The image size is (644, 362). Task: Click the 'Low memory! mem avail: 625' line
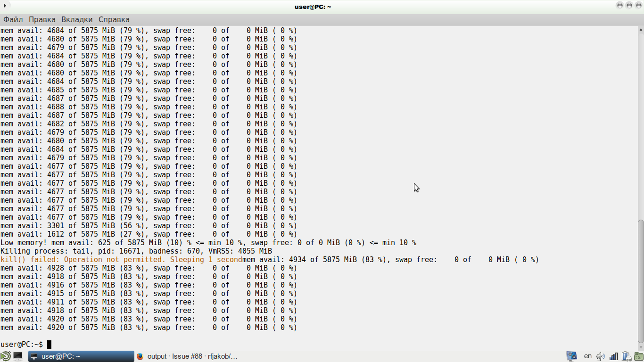pyautogui.click(x=208, y=243)
